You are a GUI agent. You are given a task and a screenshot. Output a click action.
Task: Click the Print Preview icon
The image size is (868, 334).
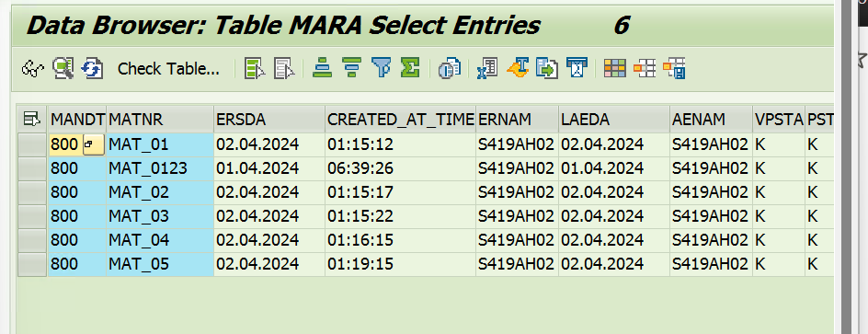pos(449,69)
